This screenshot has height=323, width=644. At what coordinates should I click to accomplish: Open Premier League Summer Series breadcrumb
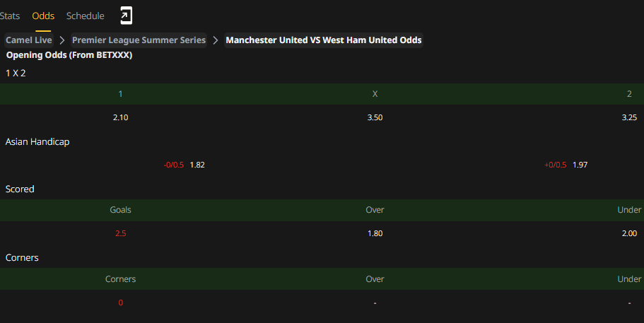coord(139,40)
